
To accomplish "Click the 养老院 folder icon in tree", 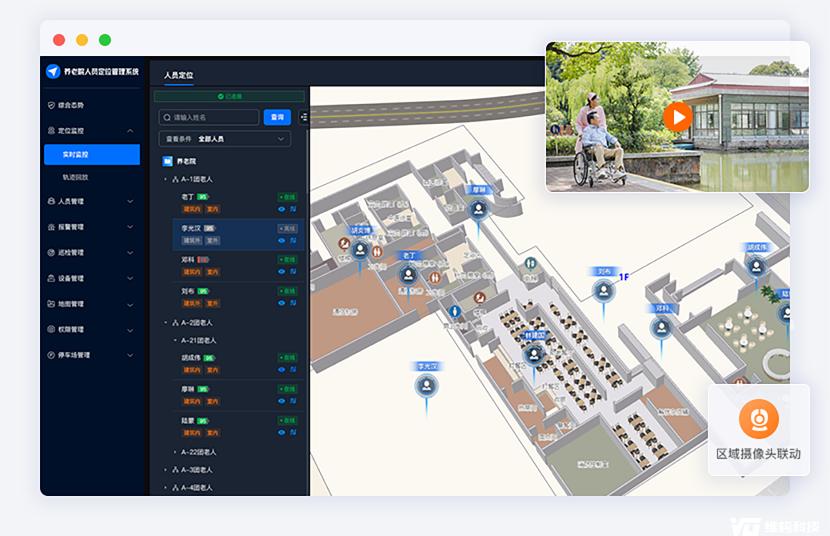I will (x=168, y=160).
